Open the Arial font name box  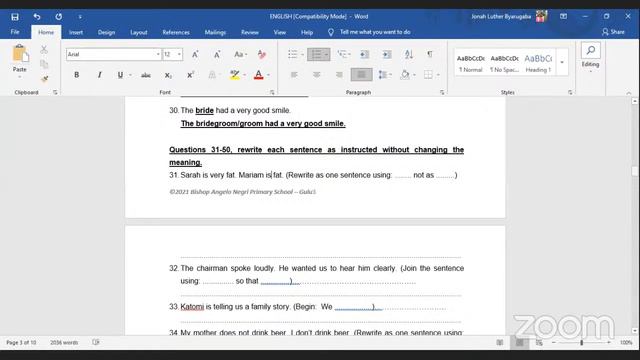tap(113, 54)
